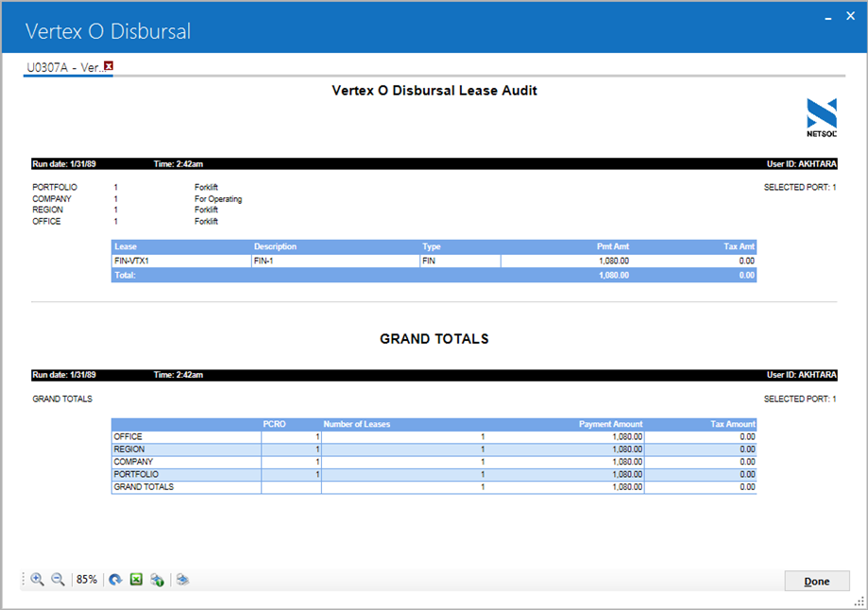Image resolution: width=868 pixels, height=610 pixels.
Task: Click the Lease column header
Action: tap(126, 246)
